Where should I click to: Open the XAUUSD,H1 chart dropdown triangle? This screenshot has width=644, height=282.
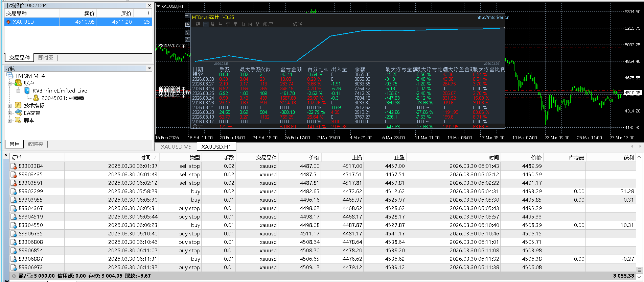coord(158,6)
